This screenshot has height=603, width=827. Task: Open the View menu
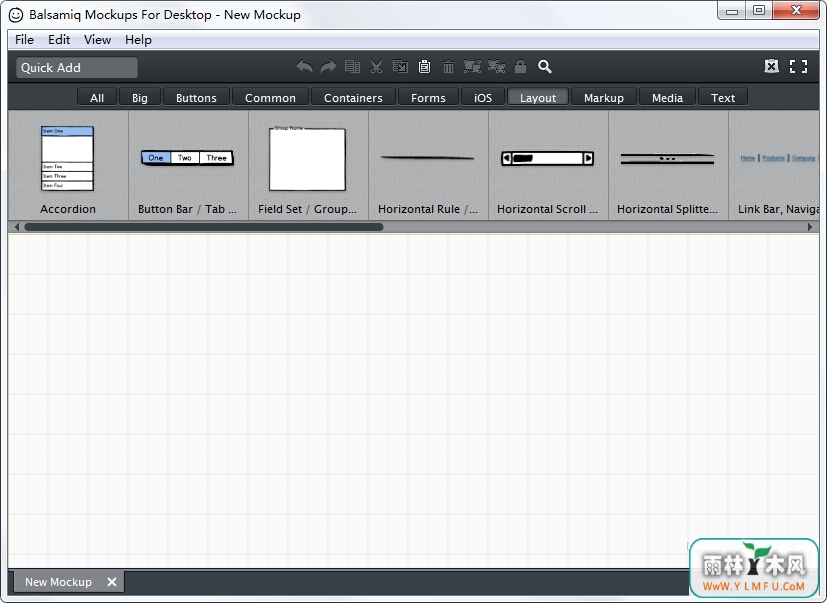[98, 40]
